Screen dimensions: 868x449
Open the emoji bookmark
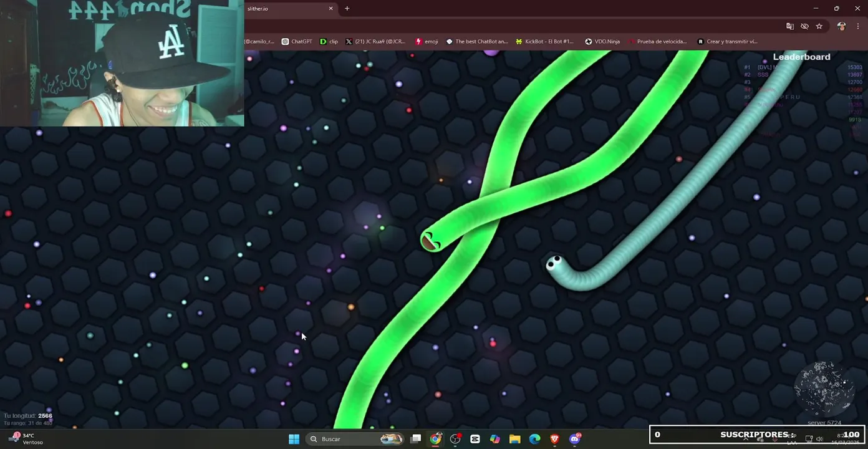click(427, 42)
